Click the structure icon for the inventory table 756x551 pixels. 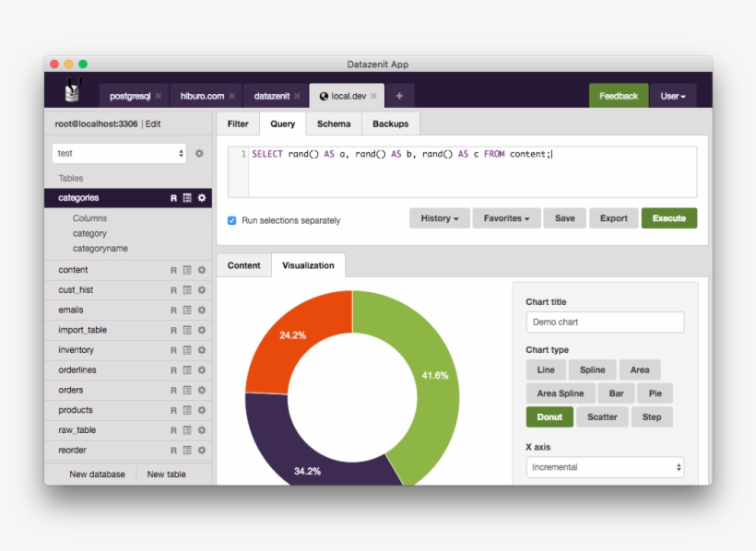pyautogui.click(x=188, y=350)
